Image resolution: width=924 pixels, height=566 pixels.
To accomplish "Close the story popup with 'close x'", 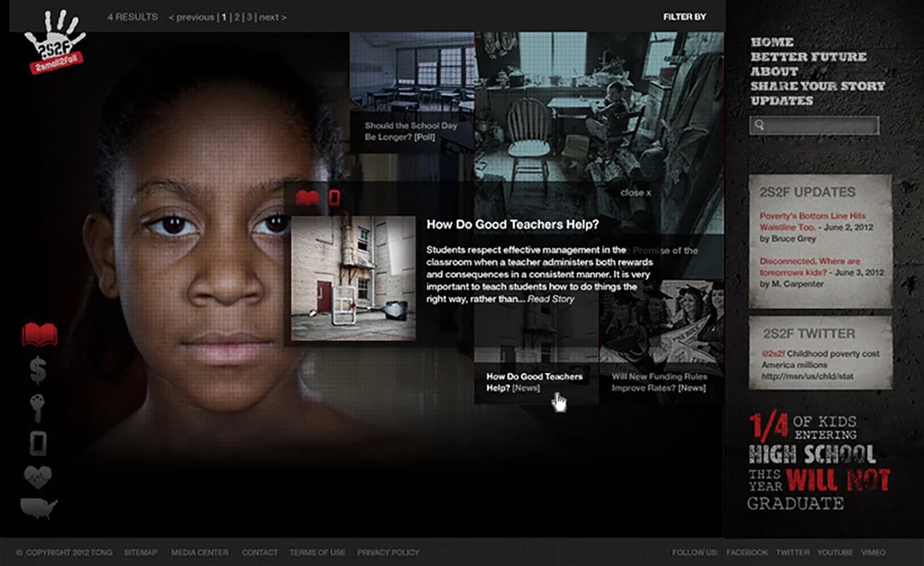I will [636, 192].
